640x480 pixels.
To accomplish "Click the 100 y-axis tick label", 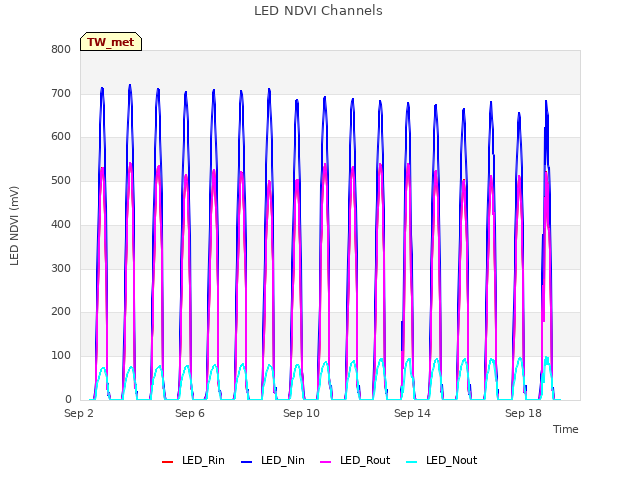I will click(61, 356).
